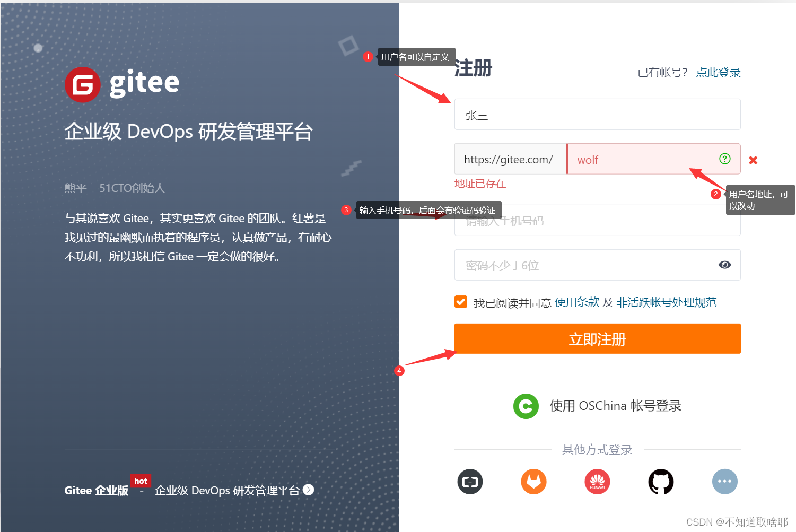This screenshot has height=532, width=796.
Task: Click the password field 密码不少于6位
Action: [597, 265]
